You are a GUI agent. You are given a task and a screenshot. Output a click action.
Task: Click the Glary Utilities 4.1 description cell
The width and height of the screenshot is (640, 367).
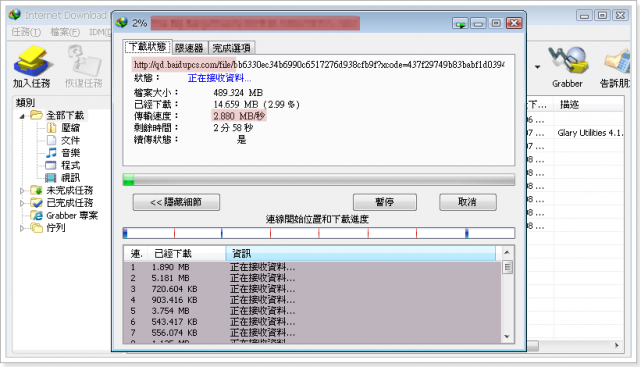[x=589, y=133]
